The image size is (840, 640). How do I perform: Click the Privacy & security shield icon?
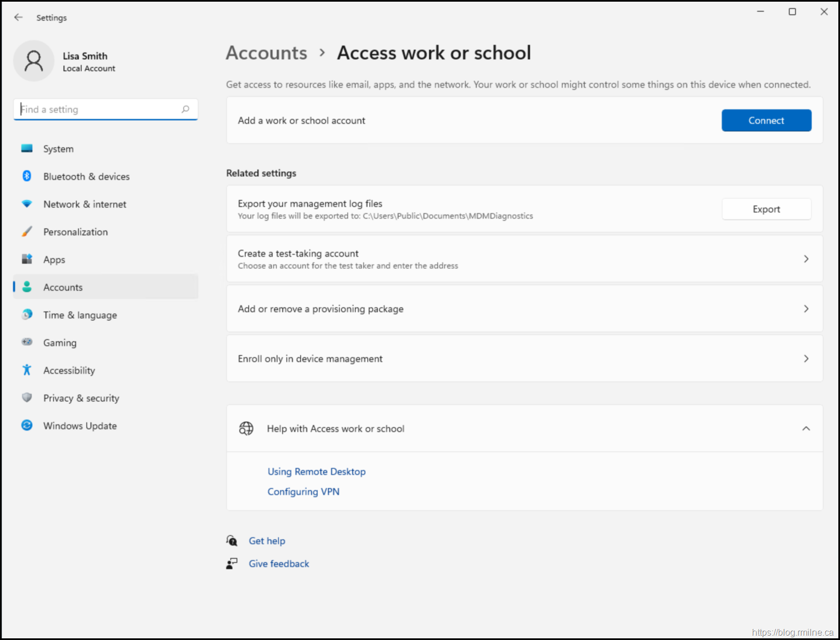pyautogui.click(x=27, y=398)
